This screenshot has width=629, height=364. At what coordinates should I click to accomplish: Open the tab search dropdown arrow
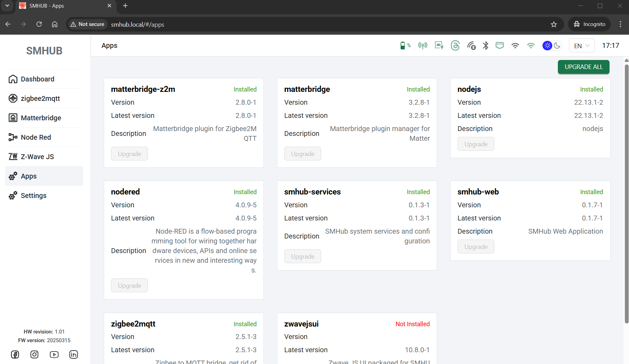click(7, 6)
